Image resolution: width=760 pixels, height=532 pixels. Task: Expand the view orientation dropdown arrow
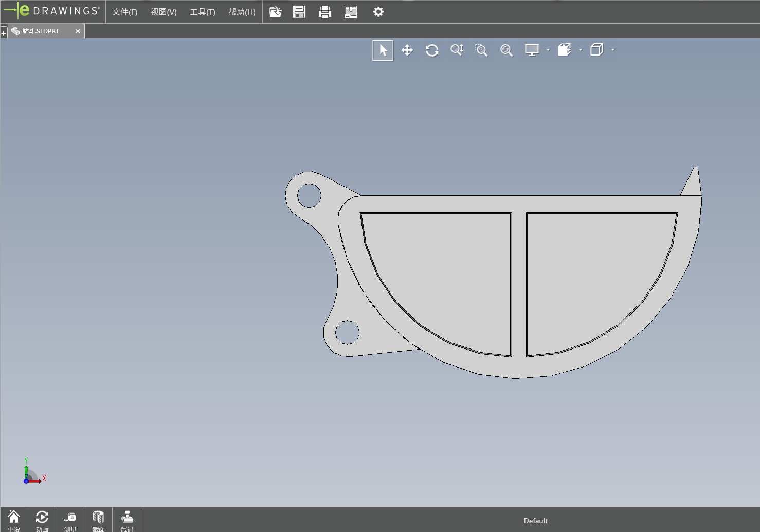(581, 50)
